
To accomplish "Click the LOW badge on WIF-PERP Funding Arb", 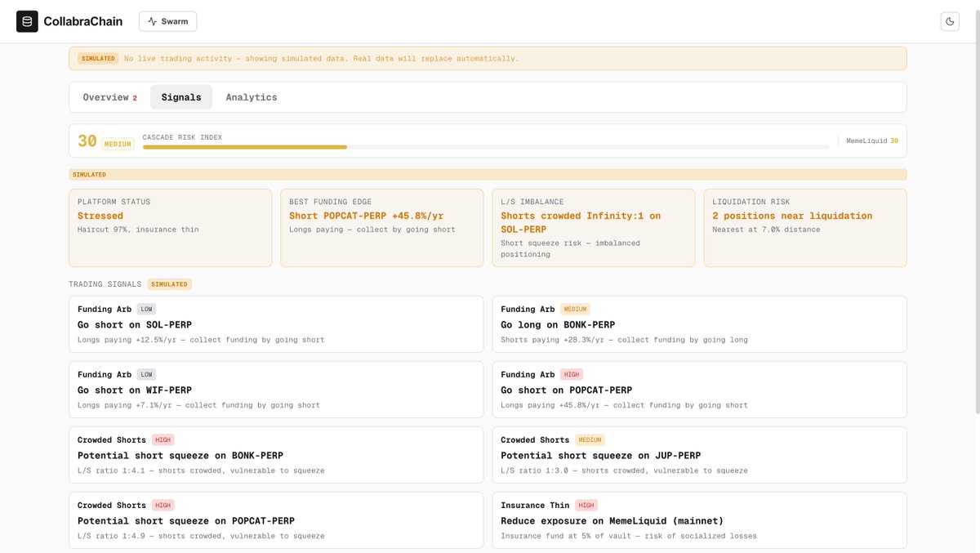I will [x=146, y=374].
